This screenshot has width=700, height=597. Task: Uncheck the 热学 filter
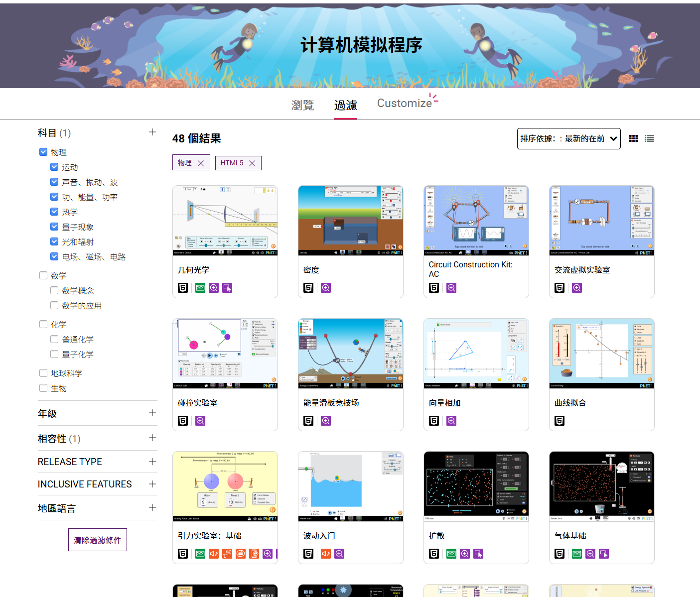[54, 212]
